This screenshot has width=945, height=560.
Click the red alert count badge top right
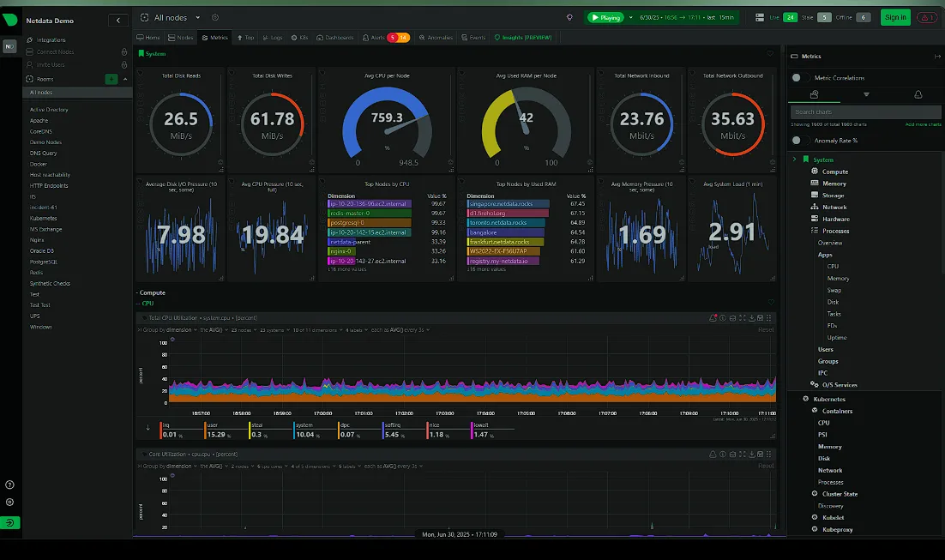pyautogui.click(x=927, y=17)
